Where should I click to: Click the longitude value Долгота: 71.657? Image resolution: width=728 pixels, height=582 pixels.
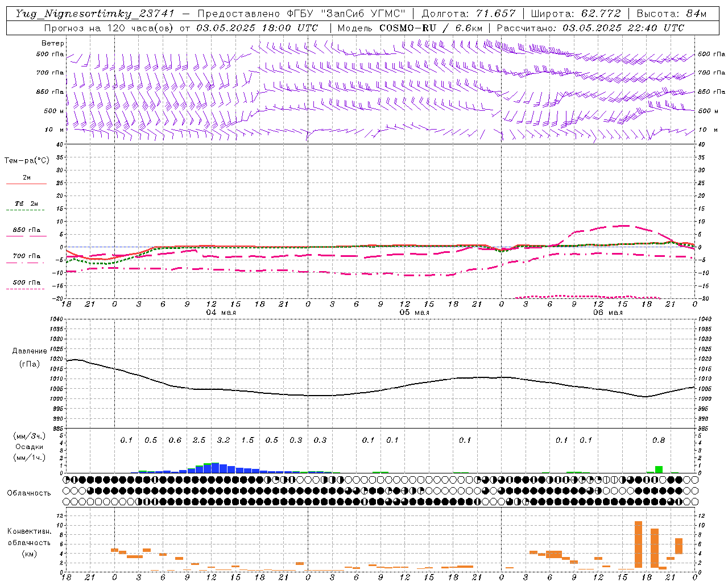coord(469,14)
